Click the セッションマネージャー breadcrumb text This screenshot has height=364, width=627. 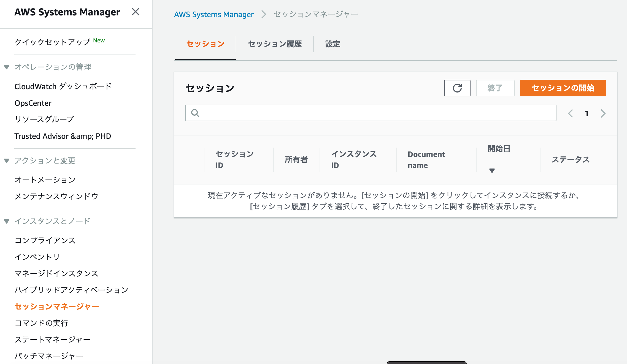click(316, 14)
